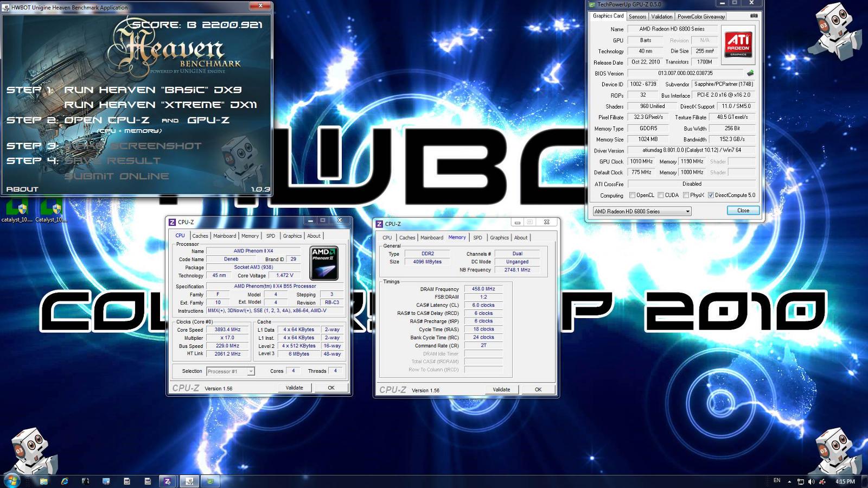Screen dimensions: 868x488
Task: Toggle the OpenCL checkbox in GPU-Z
Action: [x=632, y=195]
